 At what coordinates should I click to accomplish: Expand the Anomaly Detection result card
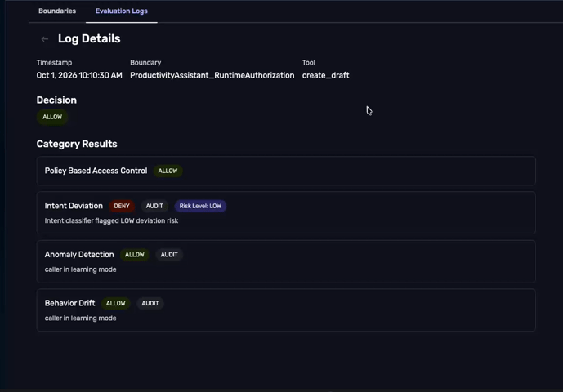pos(286,261)
